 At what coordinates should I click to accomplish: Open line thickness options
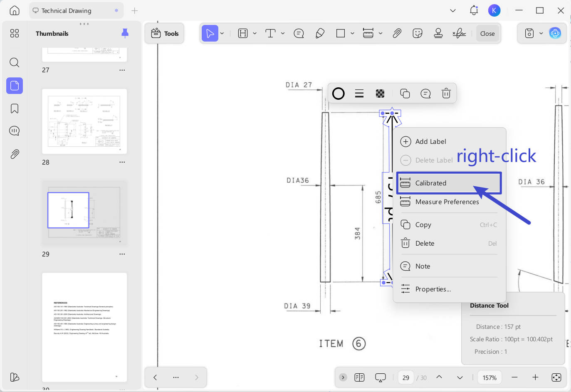point(359,94)
